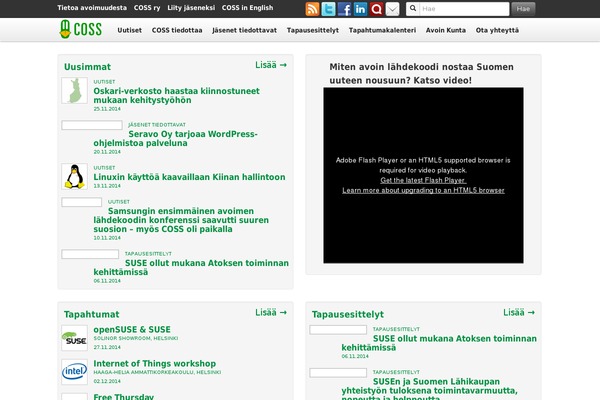Click Haaga-Helia Ammattikorkeakoulu, Helsinki text
This screenshot has height=400, width=600.
pyautogui.click(x=157, y=372)
